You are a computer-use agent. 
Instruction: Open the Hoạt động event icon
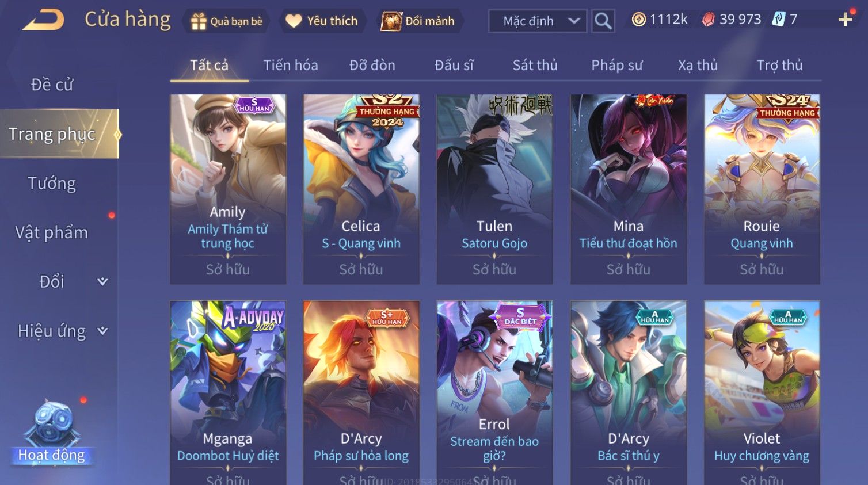52,433
